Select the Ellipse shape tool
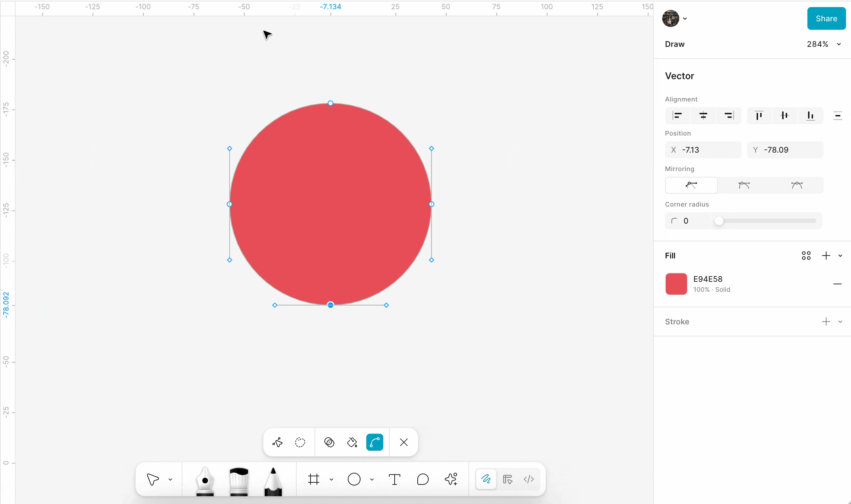 point(354,479)
